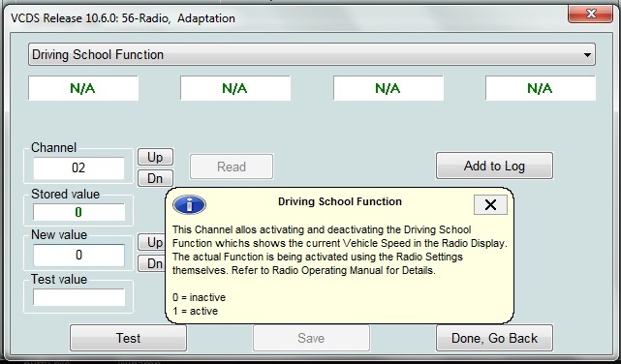Click the second N/A measuring field
This screenshot has width=621, height=364.
tap(235, 88)
